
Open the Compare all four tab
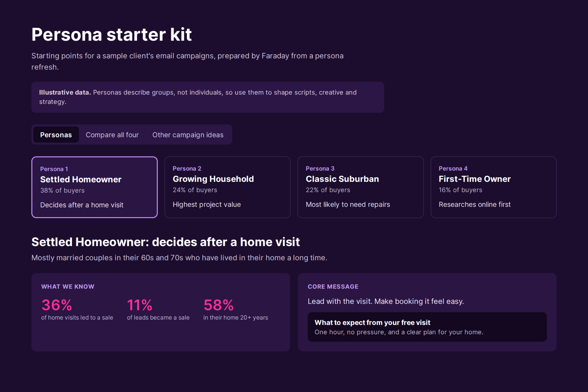pos(112,135)
